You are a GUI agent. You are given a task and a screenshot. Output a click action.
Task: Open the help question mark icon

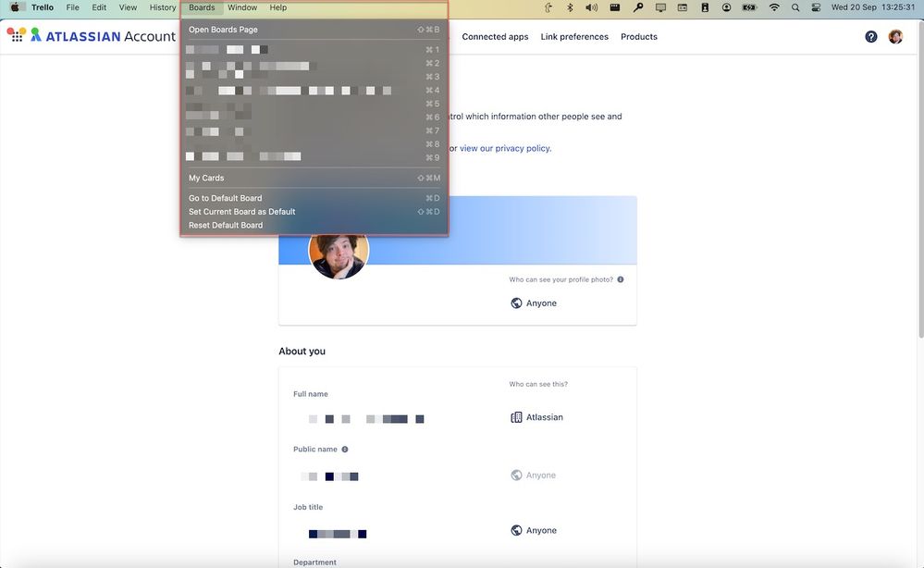tap(871, 36)
